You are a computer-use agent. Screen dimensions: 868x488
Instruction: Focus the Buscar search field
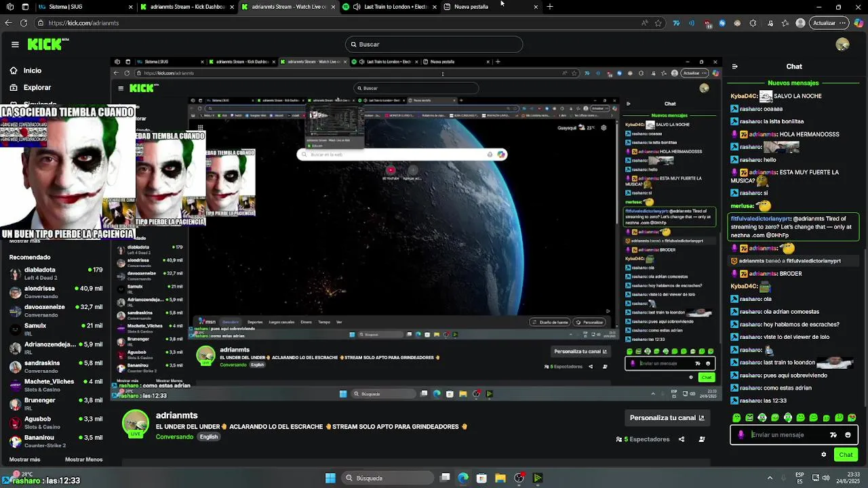tap(434, 45)
